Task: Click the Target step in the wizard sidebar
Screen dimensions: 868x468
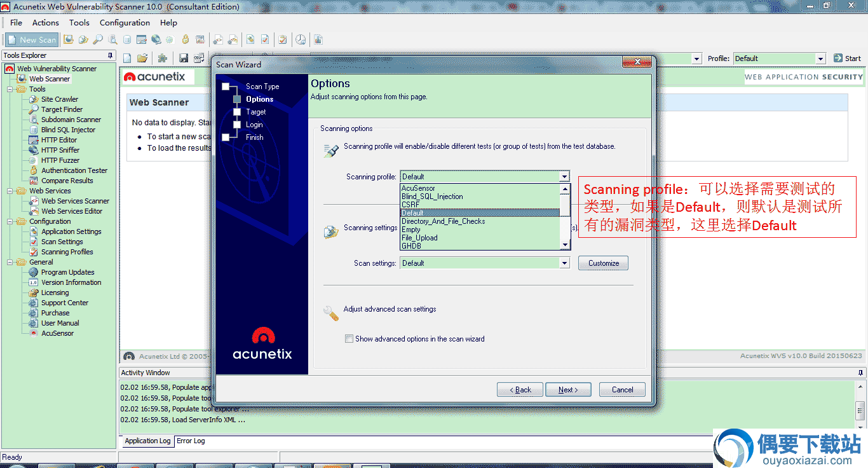Action: 255,112
